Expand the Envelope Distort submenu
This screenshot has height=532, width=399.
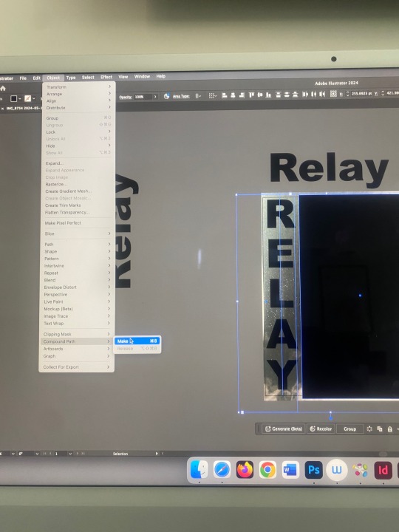coord(77,287)
